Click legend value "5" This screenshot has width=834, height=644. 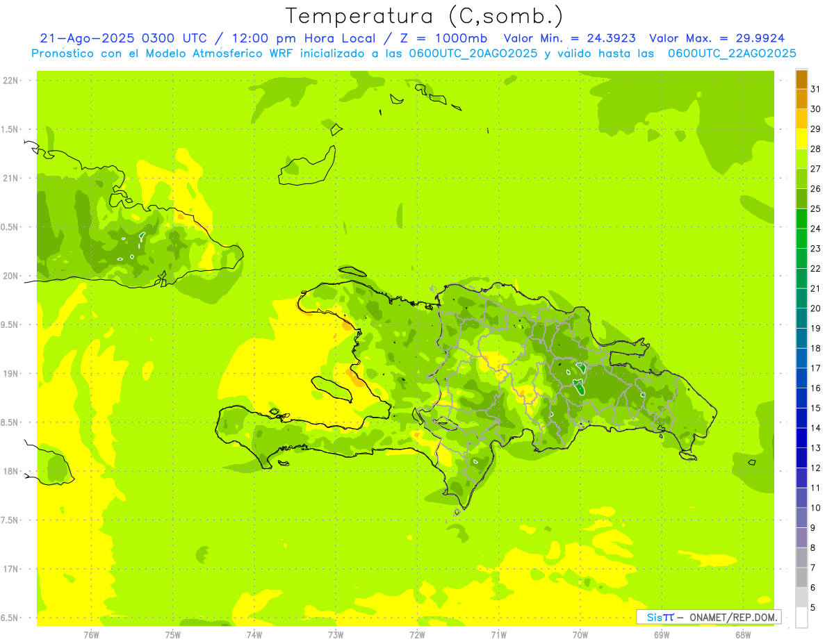813,607
